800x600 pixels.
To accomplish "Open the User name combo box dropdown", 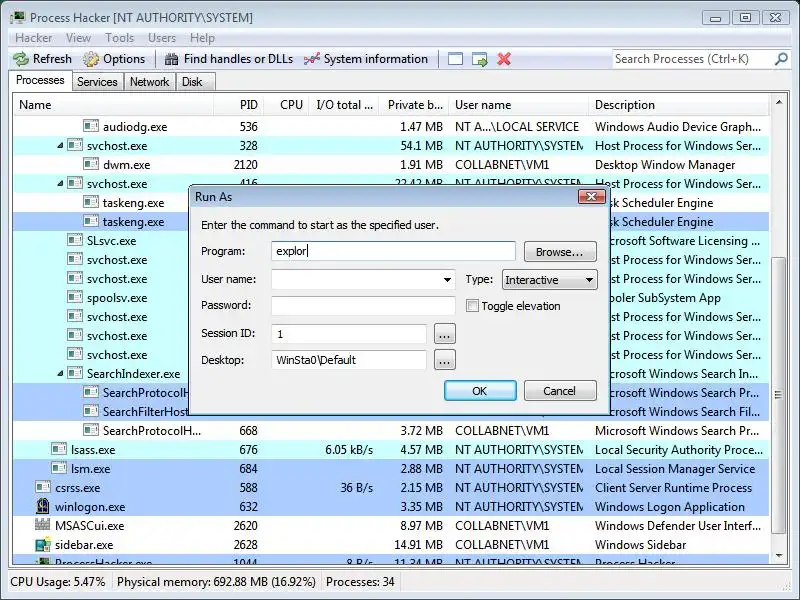I will pos(447,280).
